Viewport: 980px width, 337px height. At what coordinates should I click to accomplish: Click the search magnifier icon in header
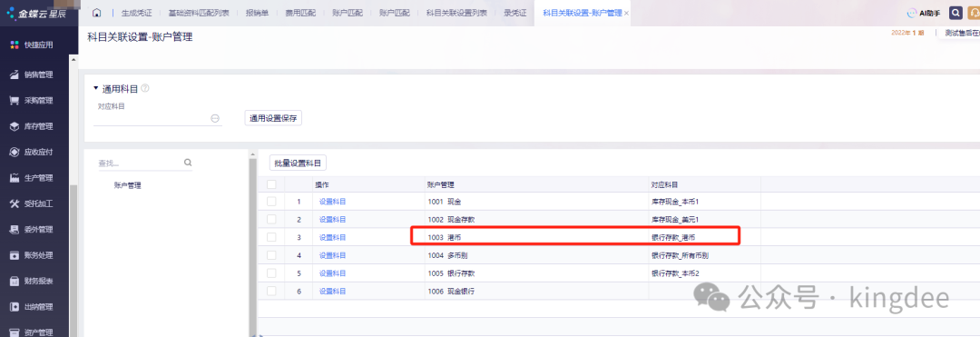[x=955, y=13]
